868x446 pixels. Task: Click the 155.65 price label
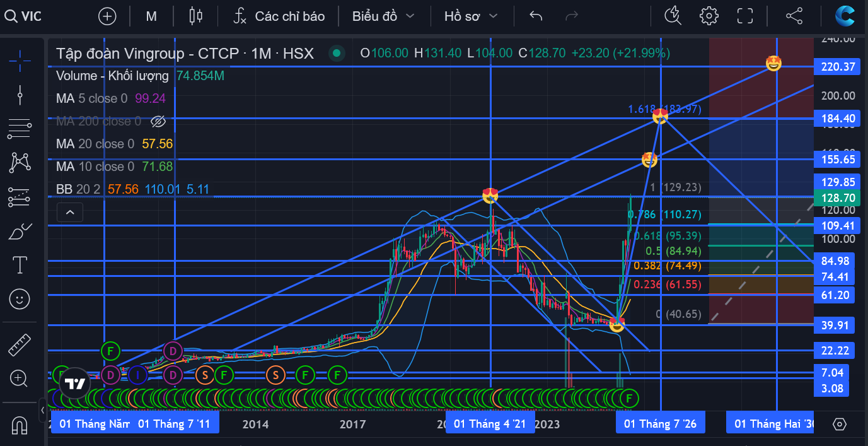coord(836,160)
